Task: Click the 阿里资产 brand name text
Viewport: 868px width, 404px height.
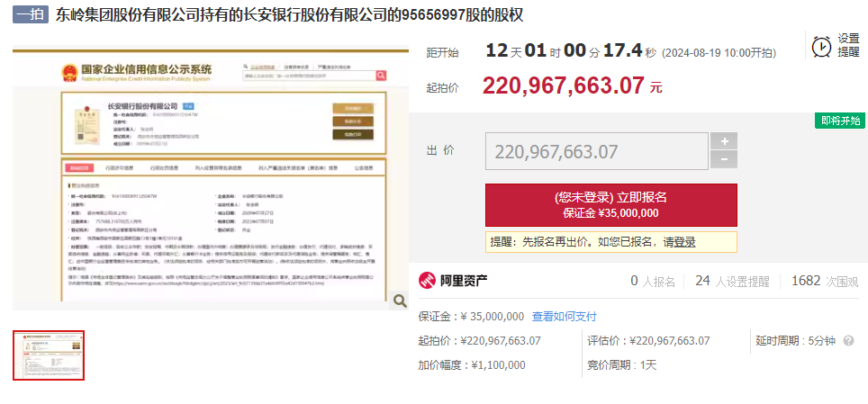Action: pos(465,282)
